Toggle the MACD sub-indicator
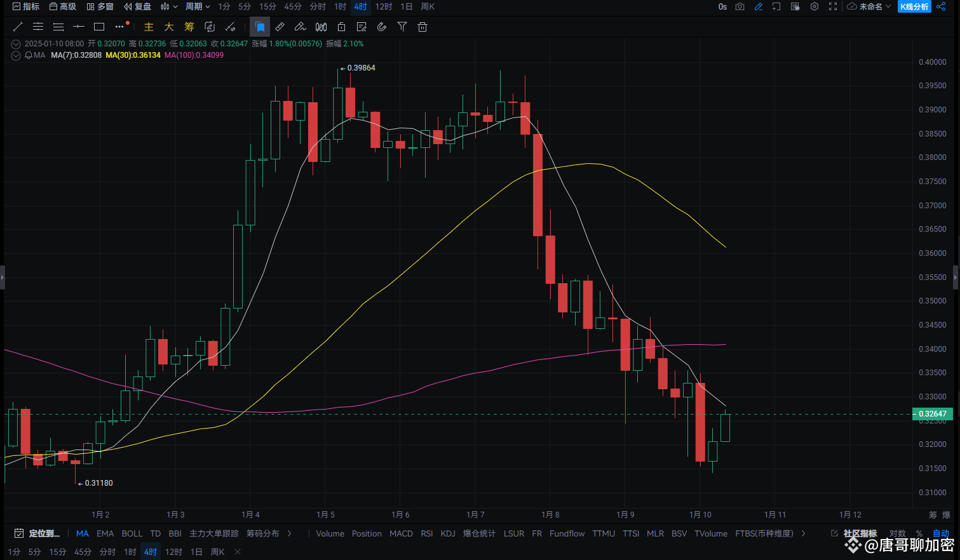The height and width of the screenshot is (560, 960). [x=401, y=533]
